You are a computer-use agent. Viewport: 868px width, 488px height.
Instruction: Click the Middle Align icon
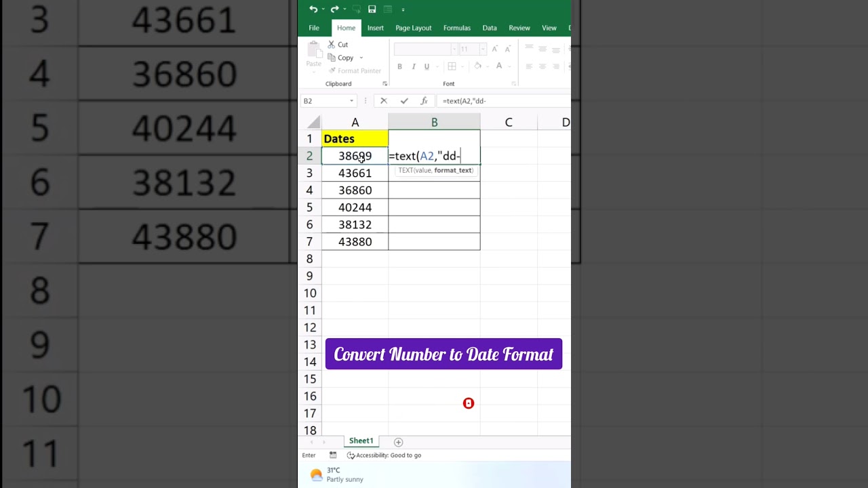click(542, 49)
